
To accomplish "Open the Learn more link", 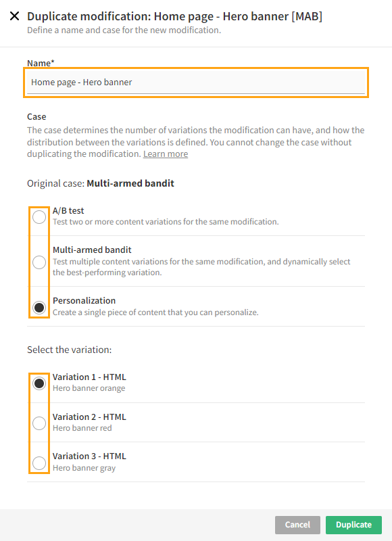I will pos(166,154).
